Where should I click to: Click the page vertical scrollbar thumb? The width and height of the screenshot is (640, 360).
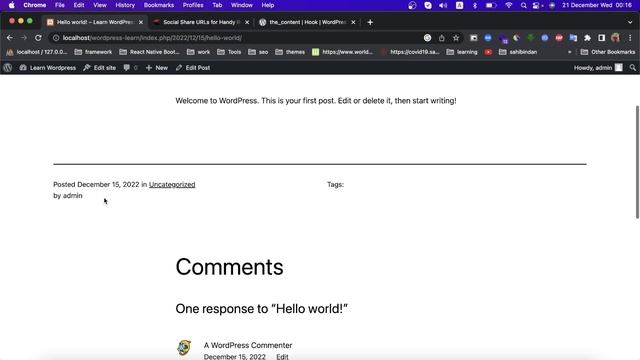click(637, 162)
